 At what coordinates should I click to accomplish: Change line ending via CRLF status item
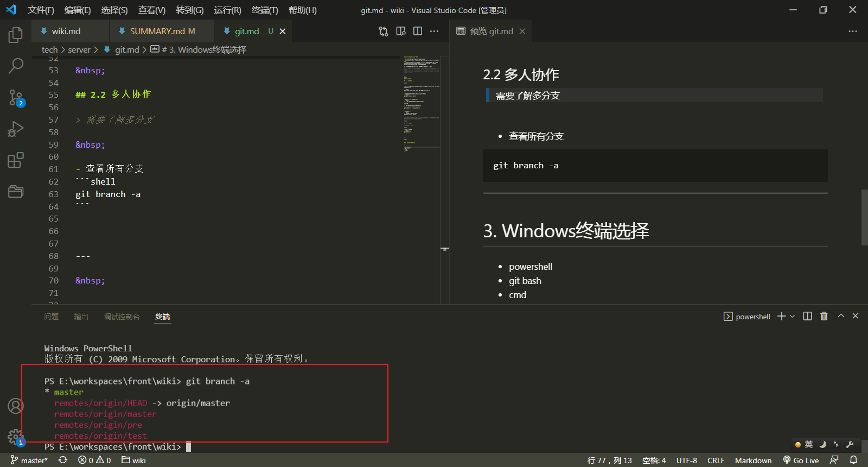coord(716,460)
